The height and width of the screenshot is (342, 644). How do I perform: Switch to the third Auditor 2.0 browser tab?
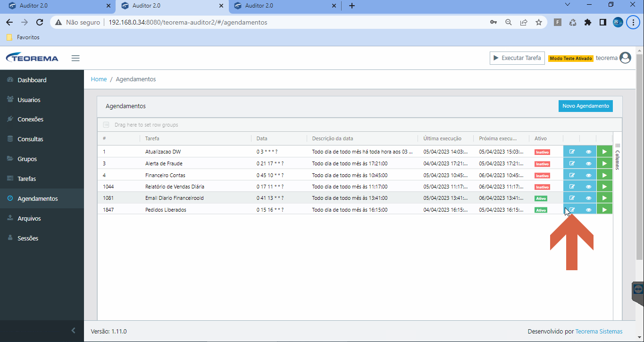pos(284,6)
